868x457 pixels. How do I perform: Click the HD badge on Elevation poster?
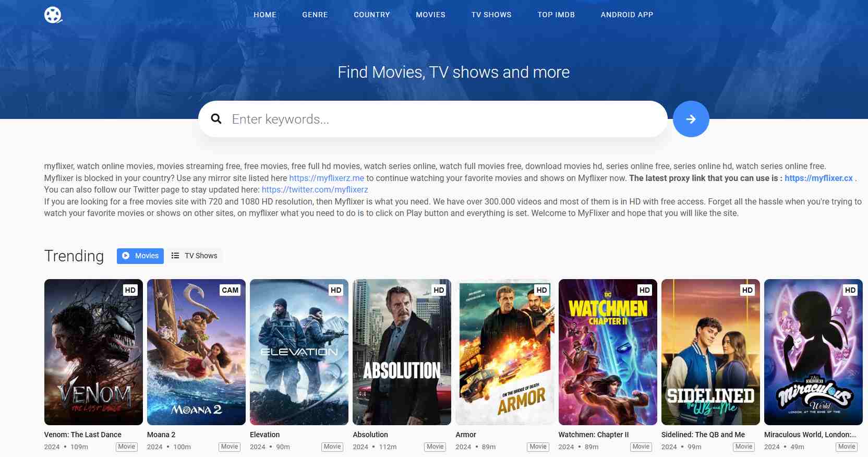pyautogui.click(x=336, y=290)
